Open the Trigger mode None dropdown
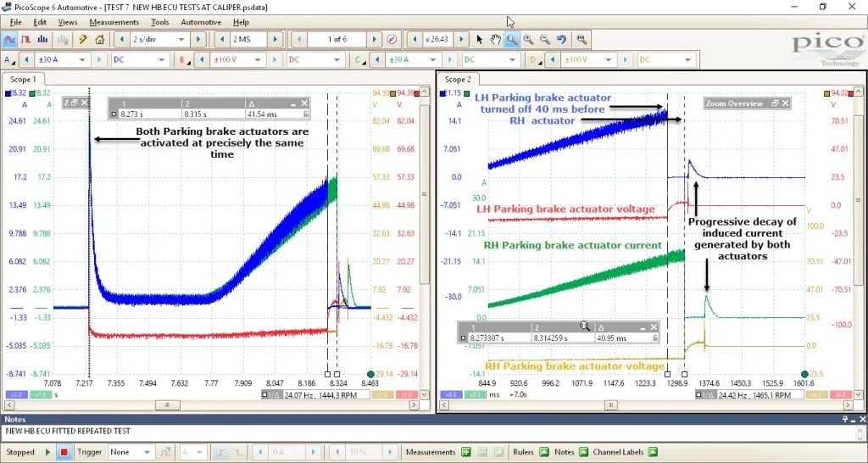This screenshot has height=463, width=868. 147,452
